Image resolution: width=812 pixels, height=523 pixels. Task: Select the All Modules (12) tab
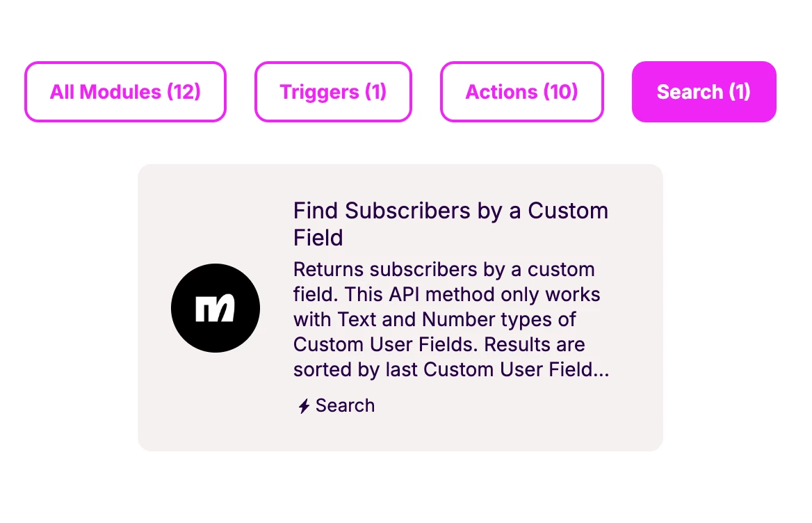point(125,92)
